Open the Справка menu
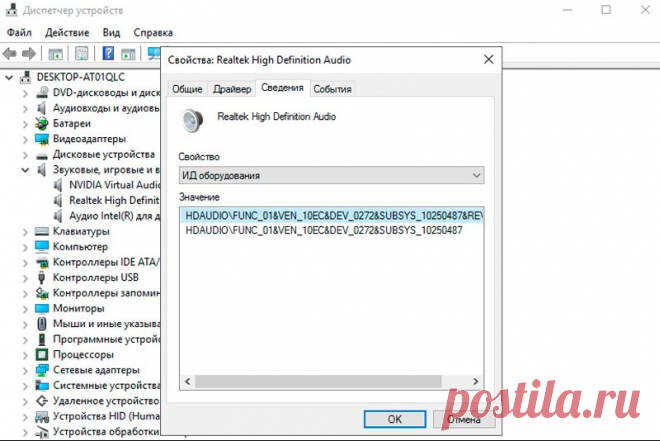Image resolution: width=660 pixels, height=441 pixels. tap(153, 32)
